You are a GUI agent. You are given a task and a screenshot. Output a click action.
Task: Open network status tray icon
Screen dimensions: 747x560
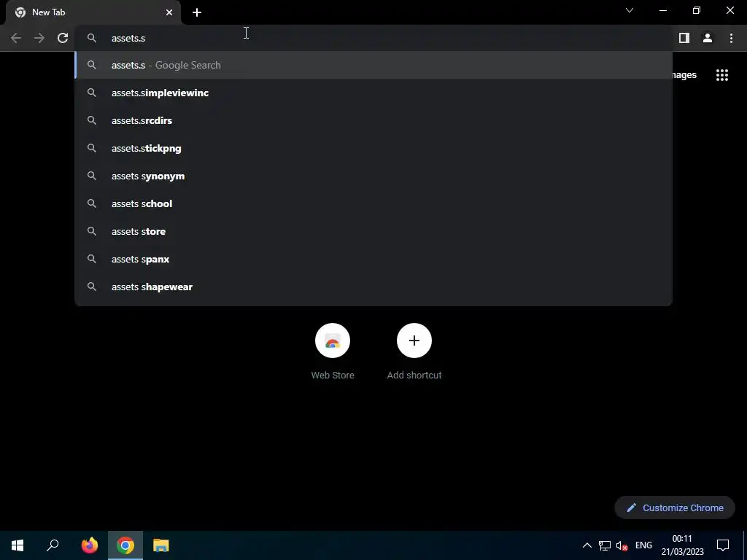pyautogui.click(x=605, y=545)
